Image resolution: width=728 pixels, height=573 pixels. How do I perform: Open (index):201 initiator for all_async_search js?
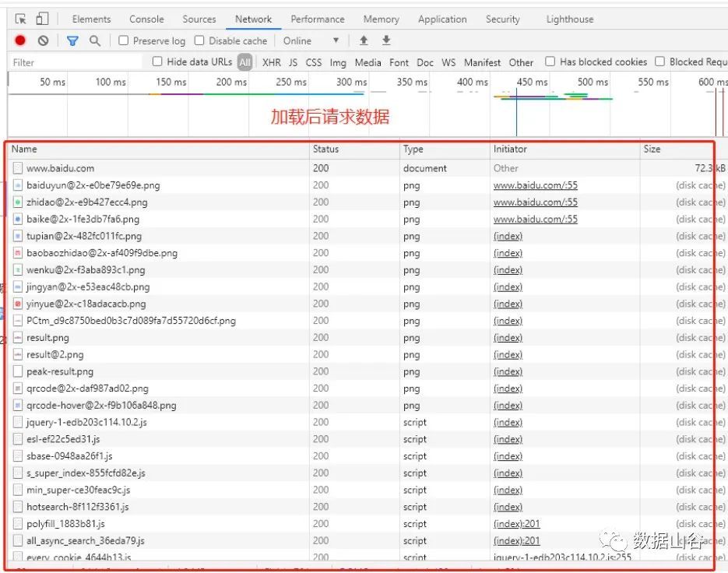(x=516, y=540)
